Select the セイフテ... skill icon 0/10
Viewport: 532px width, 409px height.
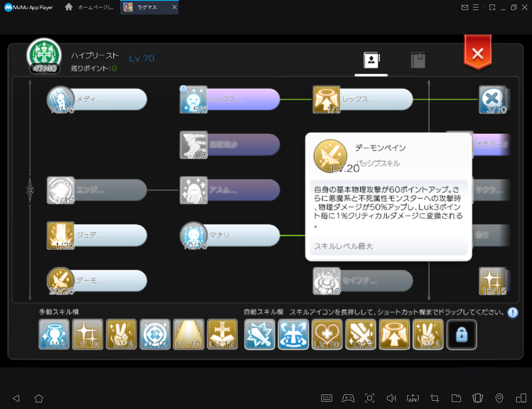327,281
